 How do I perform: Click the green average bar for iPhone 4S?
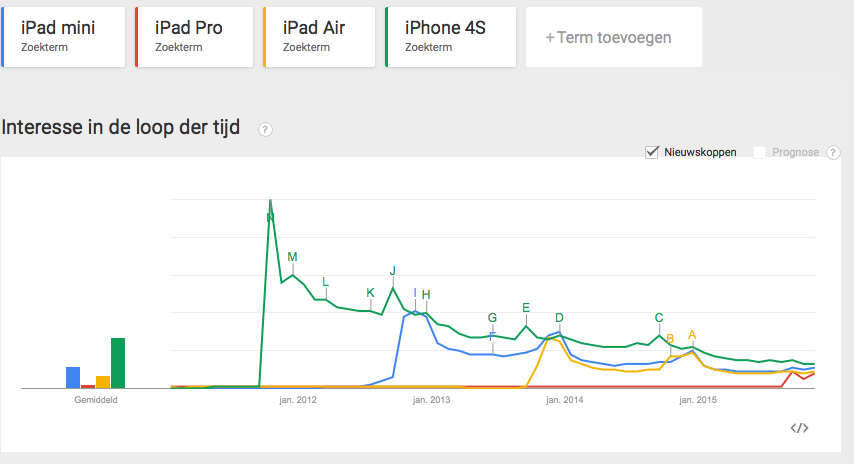click(118, 362)
